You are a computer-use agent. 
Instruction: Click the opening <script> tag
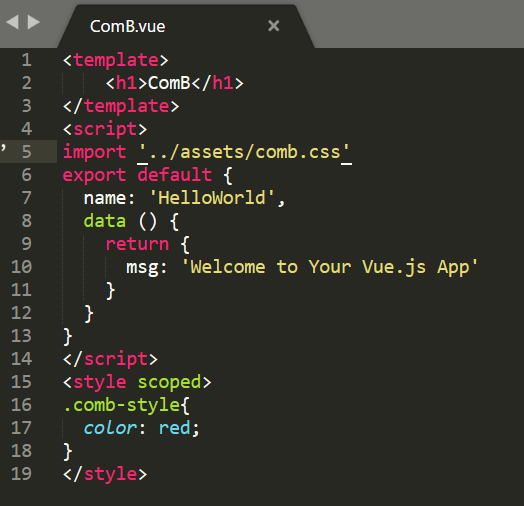(x=105, y=129)
